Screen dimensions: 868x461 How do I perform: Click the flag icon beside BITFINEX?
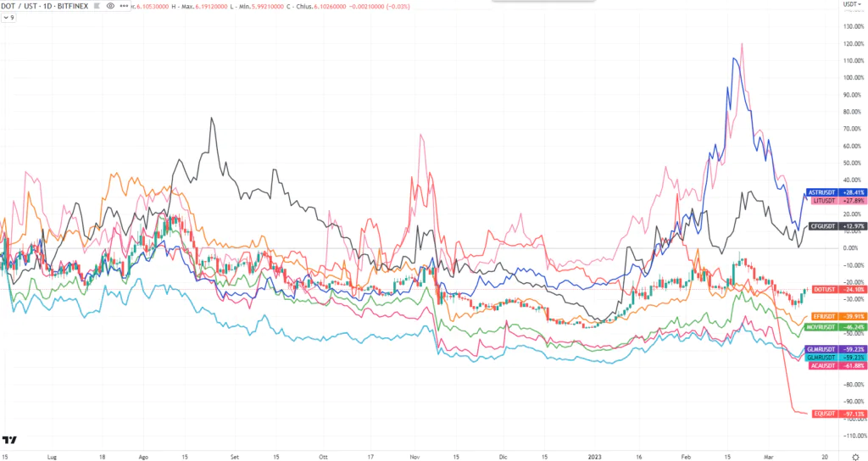[97, 6]
